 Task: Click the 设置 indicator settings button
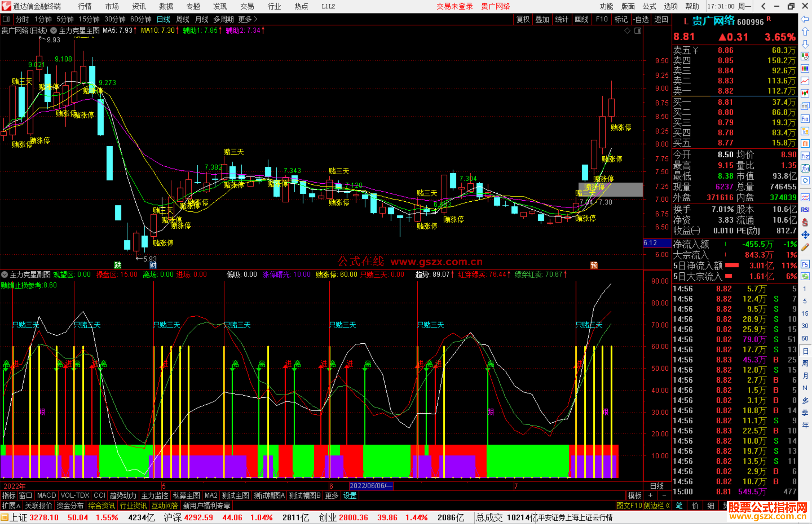point(350,495)
